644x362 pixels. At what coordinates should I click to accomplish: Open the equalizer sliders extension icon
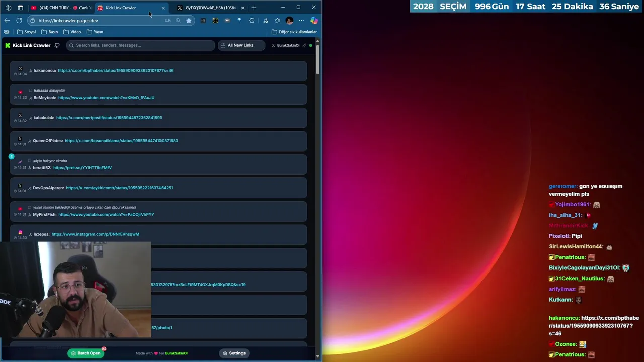coord(203,21)
